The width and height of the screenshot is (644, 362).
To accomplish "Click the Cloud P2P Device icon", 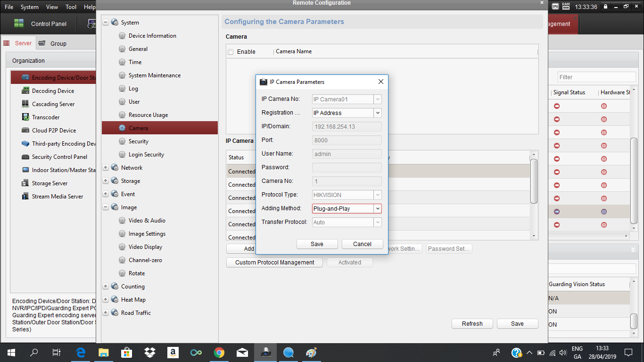I will 25,131.
